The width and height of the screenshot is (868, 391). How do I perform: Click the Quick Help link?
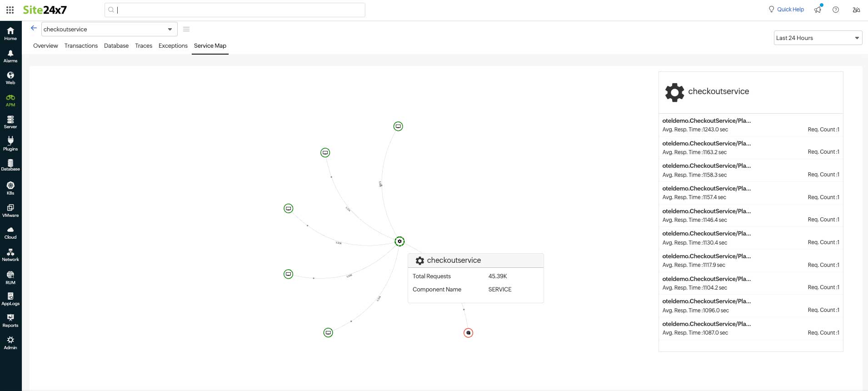coord(790,10)
